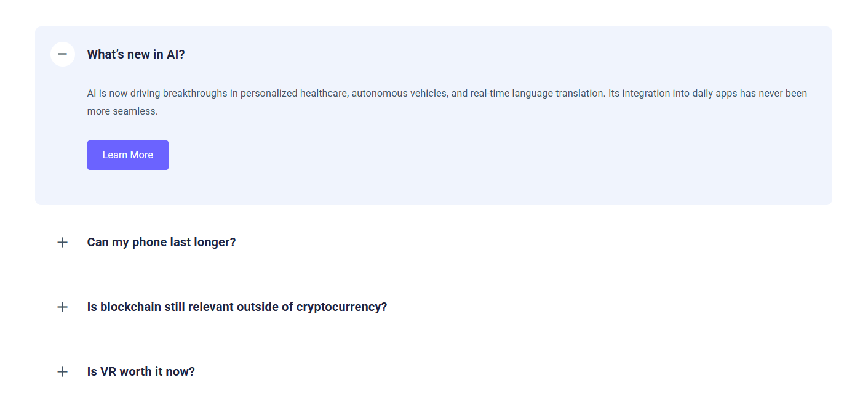Click the plus icon beside the VR question
The width and height of the screenshot is (868, 412).
pos(62,371)
